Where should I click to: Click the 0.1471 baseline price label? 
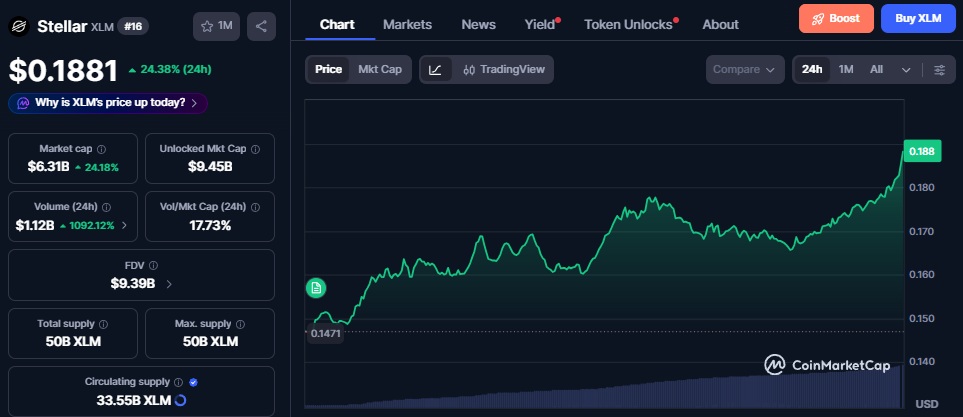coord(326,334)
